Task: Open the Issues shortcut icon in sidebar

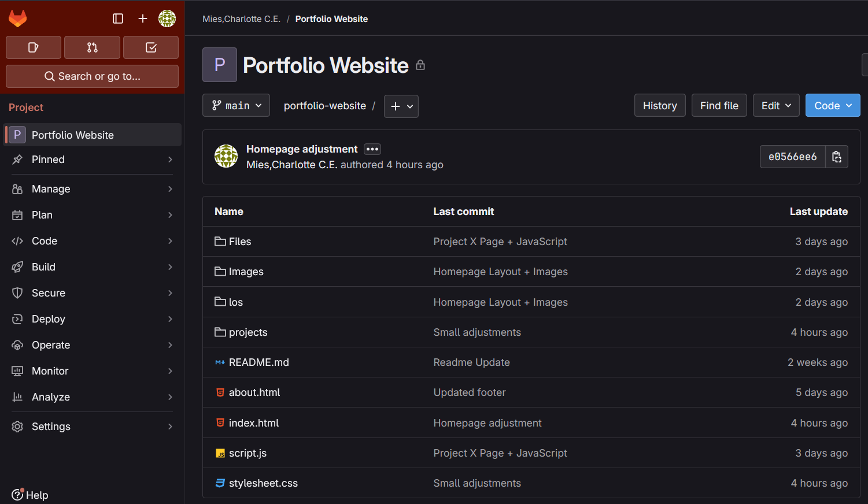Action: [33, 47]
